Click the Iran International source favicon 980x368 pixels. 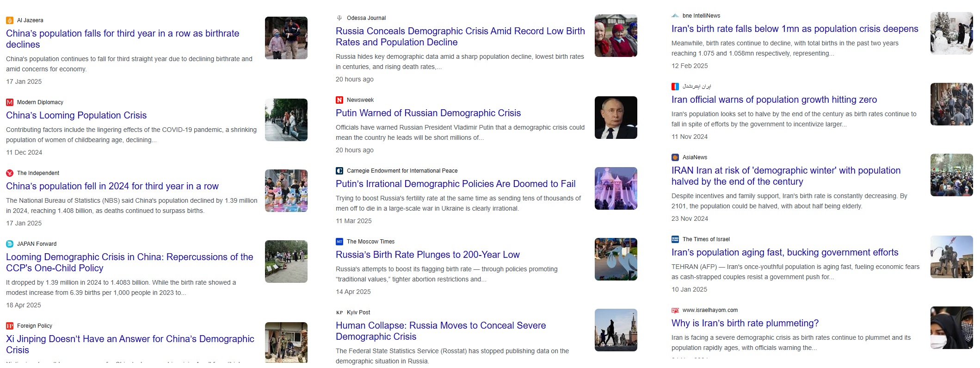coord(675,87)
